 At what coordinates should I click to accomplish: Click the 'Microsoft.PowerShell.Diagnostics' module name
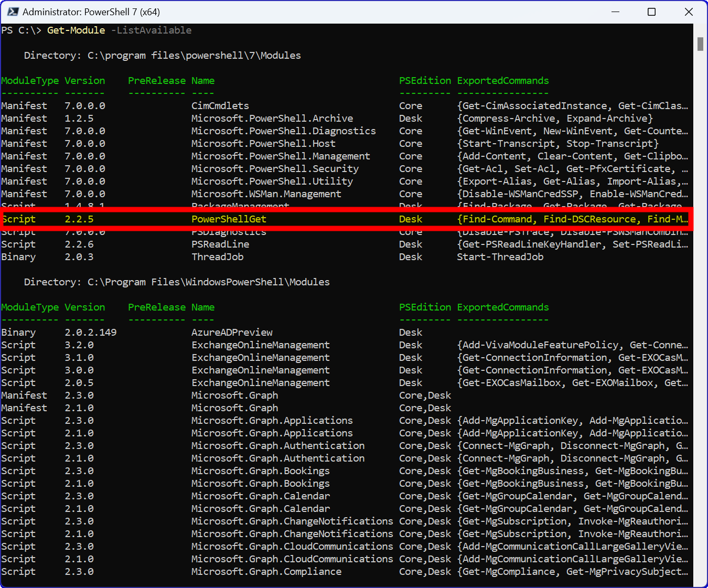click(x=284, y=131)
